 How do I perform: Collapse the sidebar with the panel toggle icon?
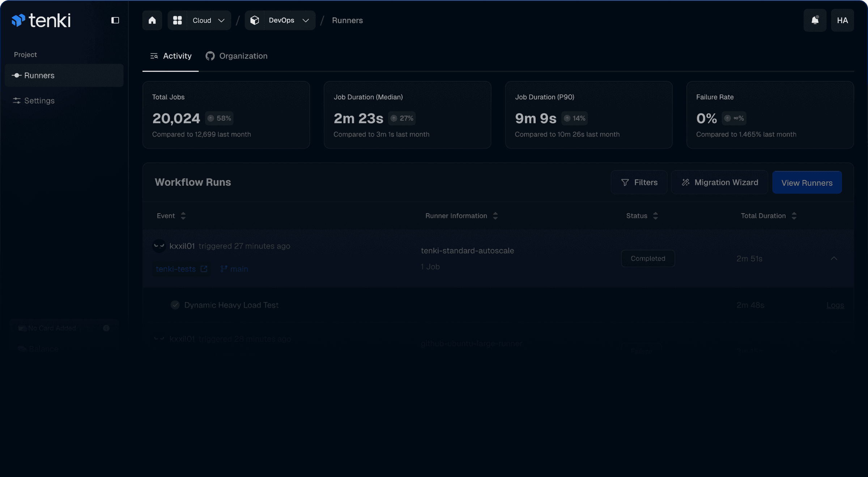pos(115,20)
